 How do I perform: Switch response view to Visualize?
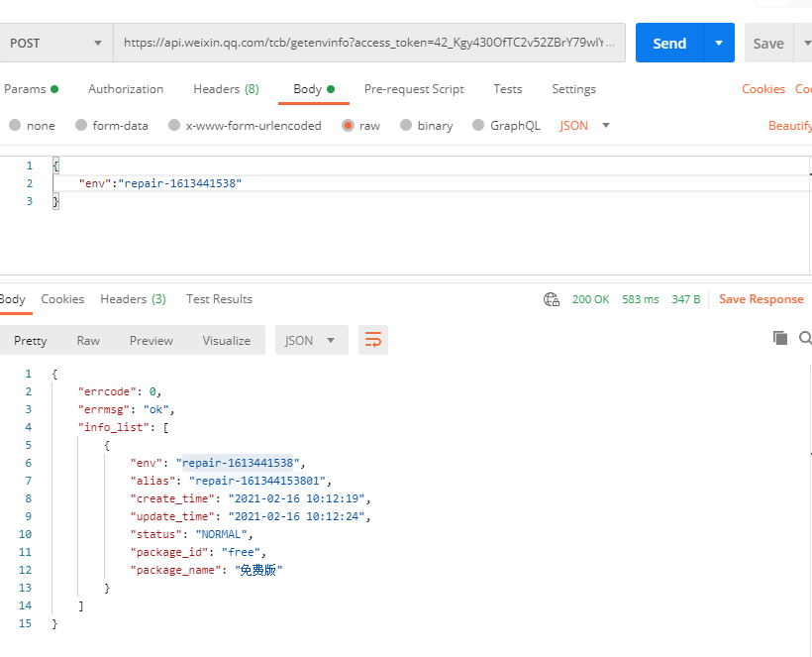pyautogui.click(x=227, y=341)
